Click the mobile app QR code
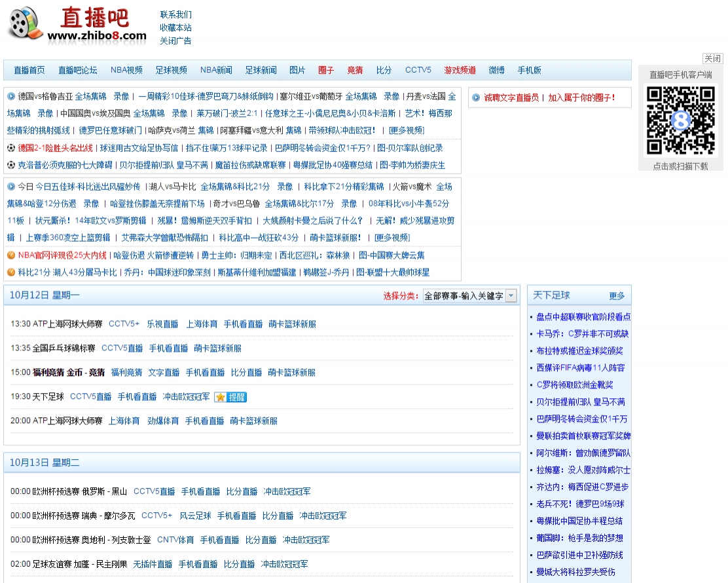728x583 pixels. [681, 121]
